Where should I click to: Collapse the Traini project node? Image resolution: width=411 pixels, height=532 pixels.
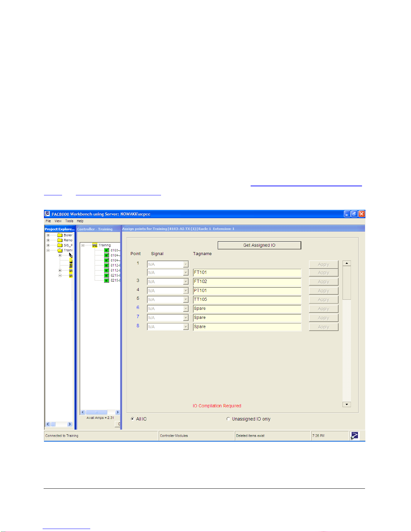[48, 250]
